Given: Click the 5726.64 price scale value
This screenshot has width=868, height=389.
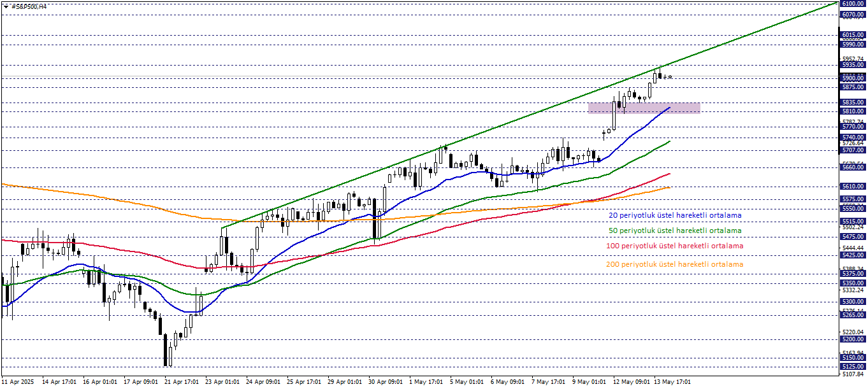Looking at the screenshot, I should pos(853,143).
